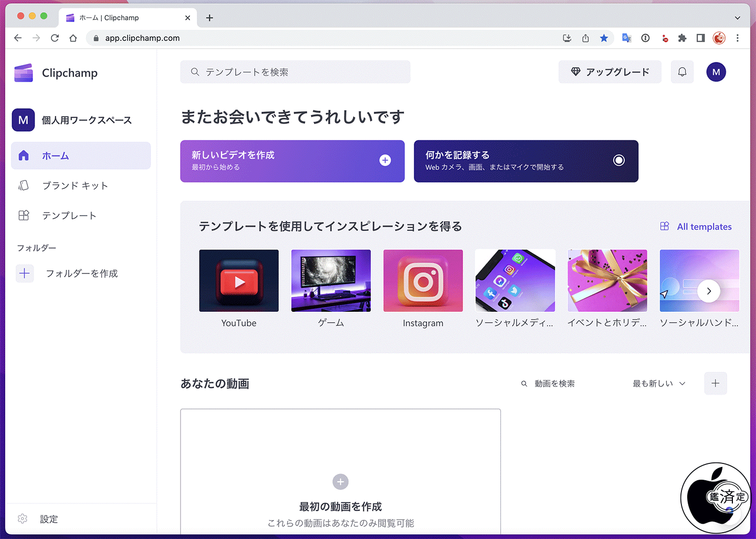The height and width of the screenshot is (539, 756).
Task: Open the user profile avatar menu
Action: pyautogui.click(x=716, y=72)
